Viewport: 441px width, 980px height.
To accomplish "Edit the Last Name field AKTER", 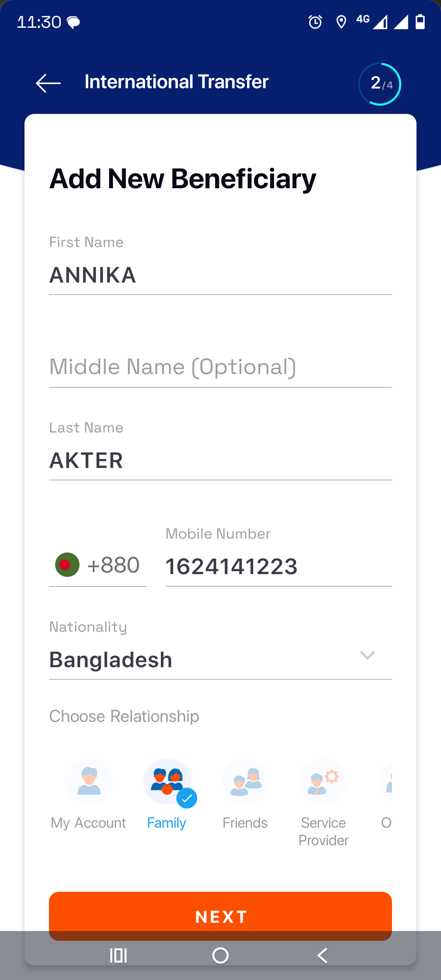I will click(220, 461).
